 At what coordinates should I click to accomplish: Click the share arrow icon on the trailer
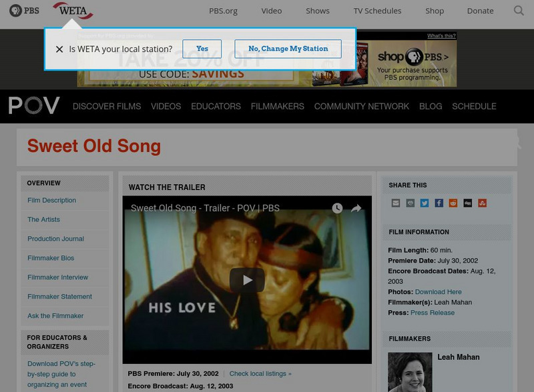[x=356, y=208]
